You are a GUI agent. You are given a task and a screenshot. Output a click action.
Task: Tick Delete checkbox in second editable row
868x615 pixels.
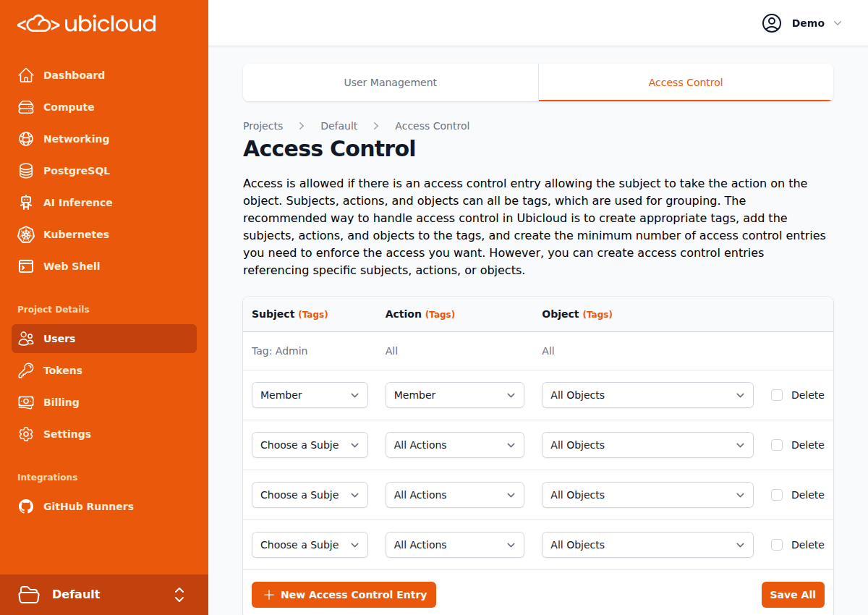tap(777, 445)
